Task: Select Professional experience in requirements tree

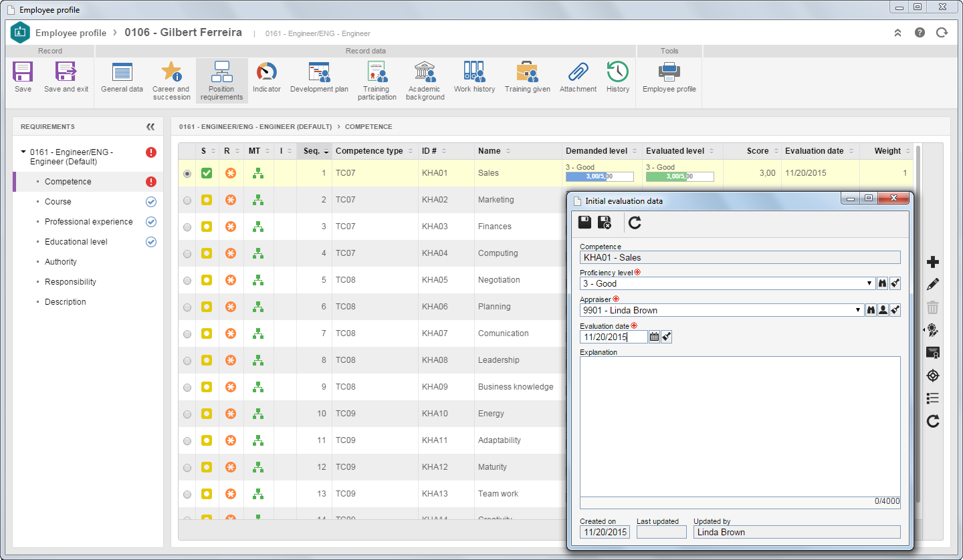Action: [x=88, y=222]
